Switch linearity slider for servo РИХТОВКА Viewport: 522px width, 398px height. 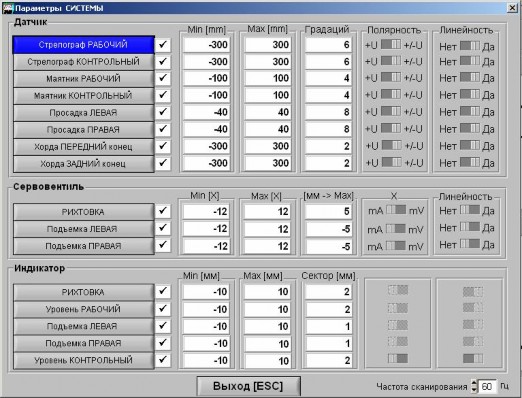pyautogui.click(x=470, y=210)
